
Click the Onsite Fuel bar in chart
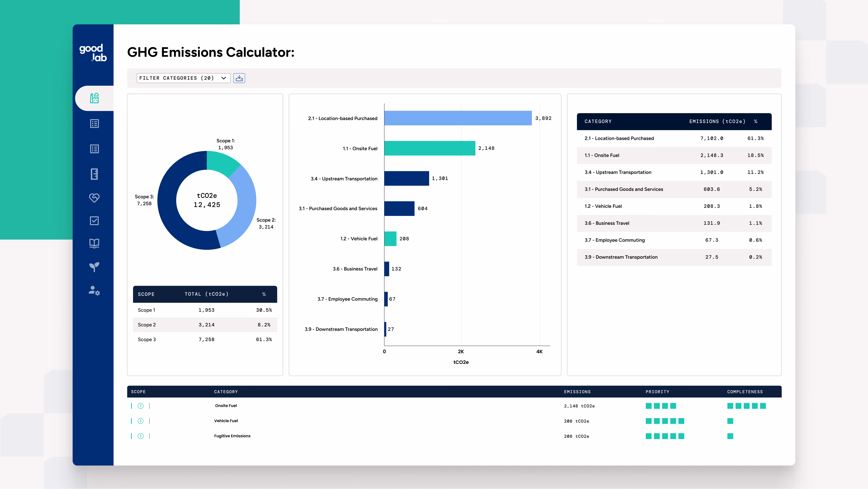pos(430,148)
